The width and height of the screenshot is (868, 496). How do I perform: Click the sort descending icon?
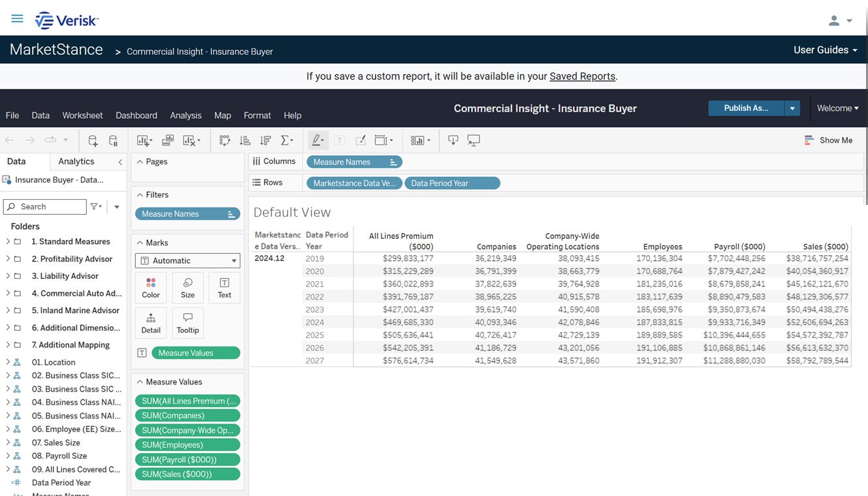click(x=265, y=140)
